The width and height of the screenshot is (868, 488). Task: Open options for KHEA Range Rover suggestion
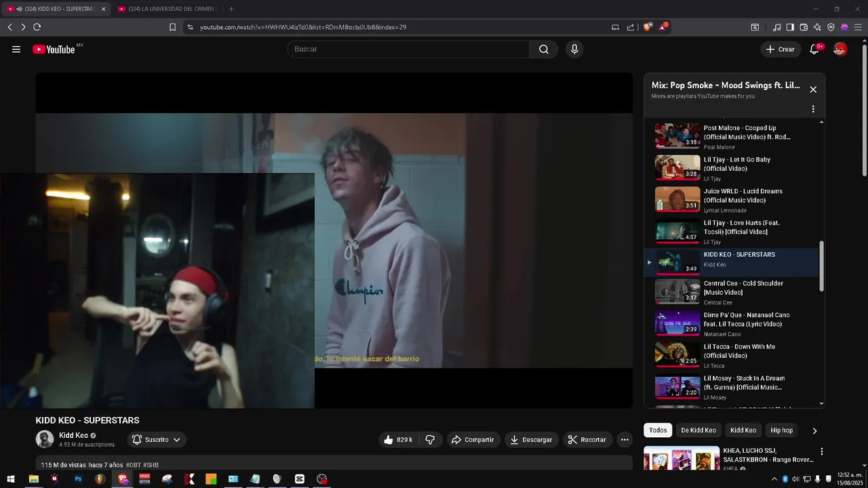(822, 451)
